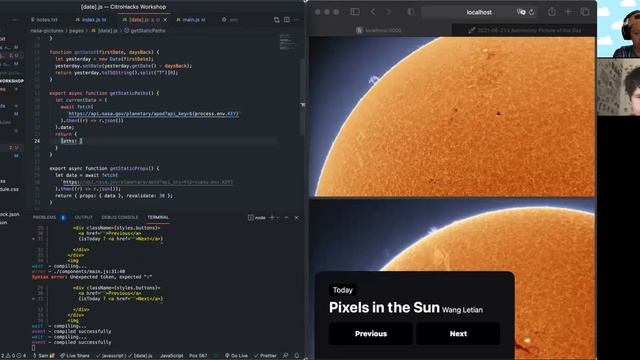Screen dimensions: 640x360
Task: Close the [date].js editor tab
Action: coord(165,20)
